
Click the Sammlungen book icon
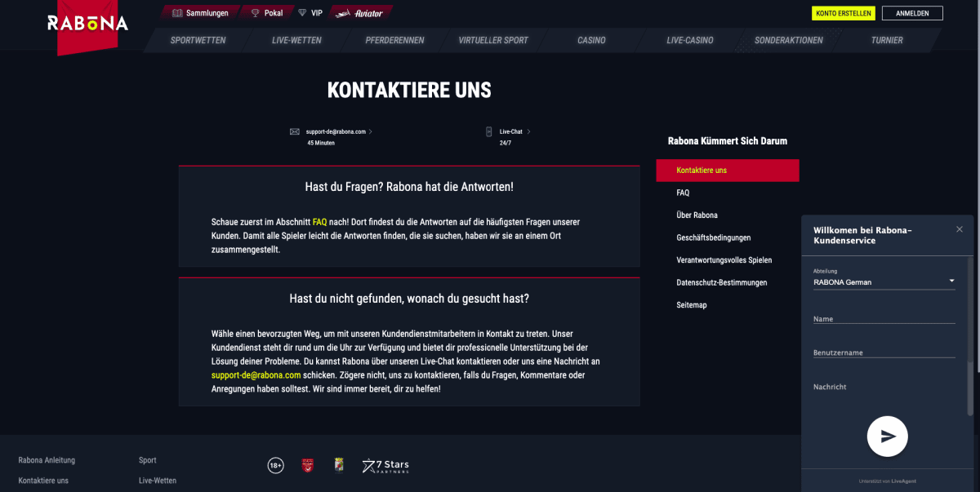(x=177, y=13)
